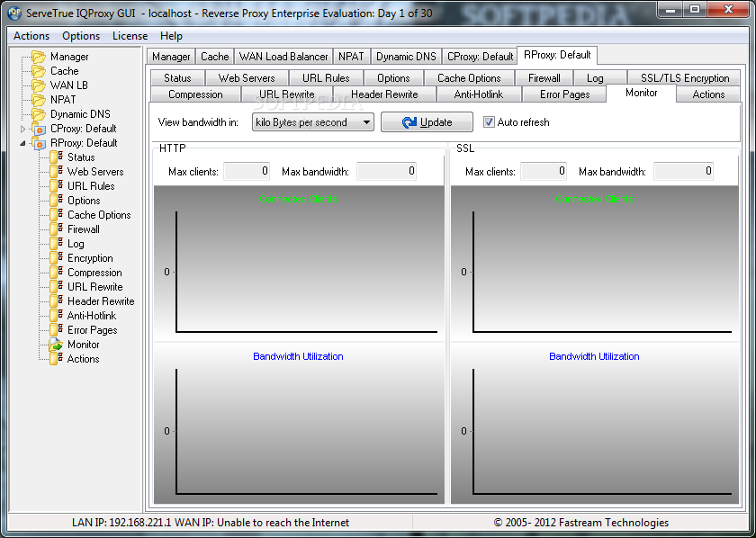Click the Options item icon in tree

[x=57, y=201]
